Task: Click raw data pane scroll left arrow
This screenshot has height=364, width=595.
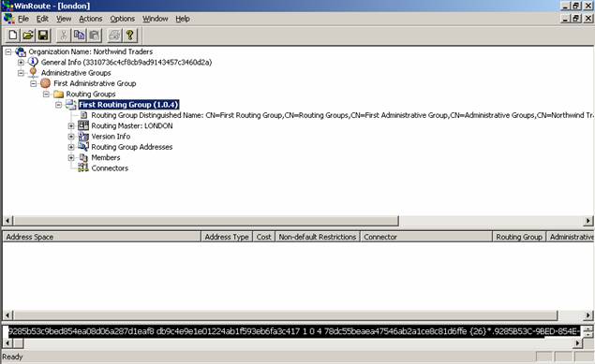Action: pyautogui.click(x=7, y=343)
